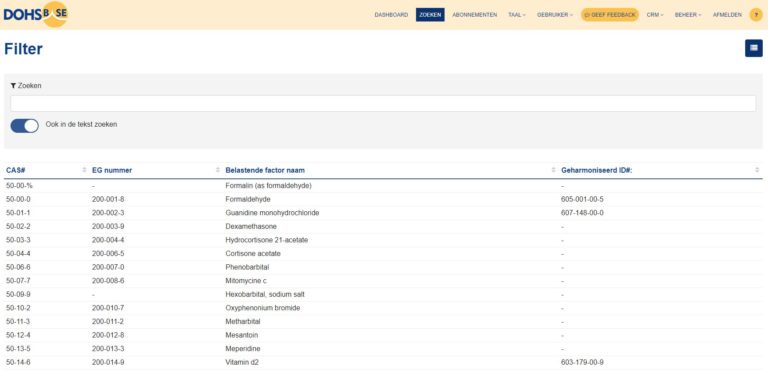Click EG nummer 200-013-3
The image size is (768, 373).
pyautogui.click(x=108, y=349)
